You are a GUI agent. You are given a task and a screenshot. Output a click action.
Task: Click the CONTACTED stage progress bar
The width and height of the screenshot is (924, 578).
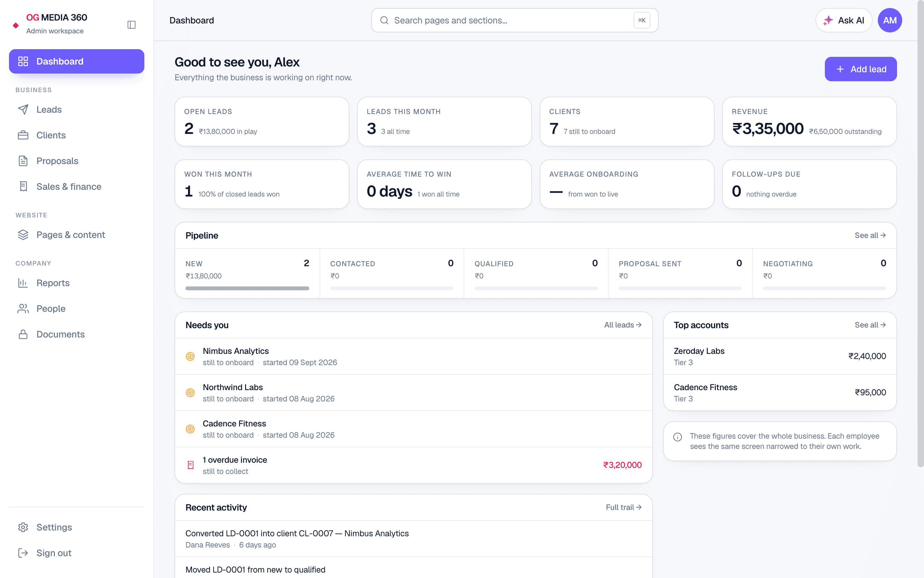click(x=392, y=288)
